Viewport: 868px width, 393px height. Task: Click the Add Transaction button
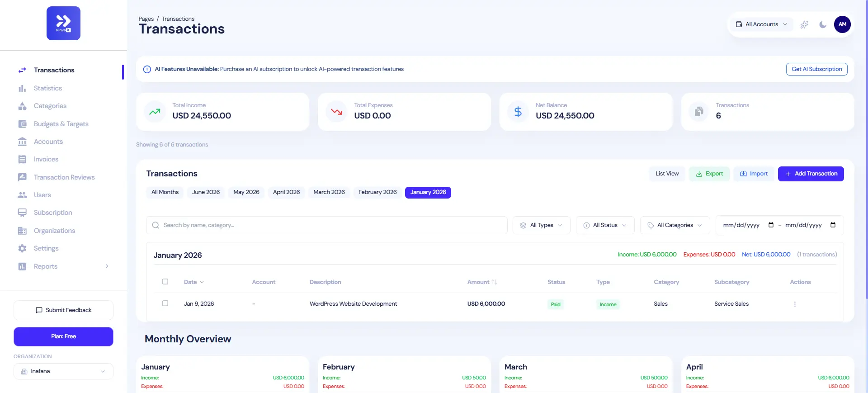pos(811,174)
